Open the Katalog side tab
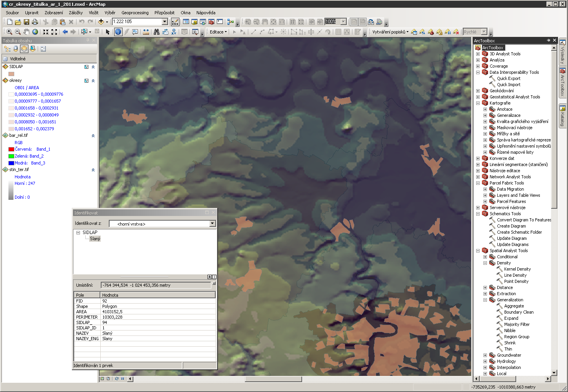568x392 pixels. point(562,116)
